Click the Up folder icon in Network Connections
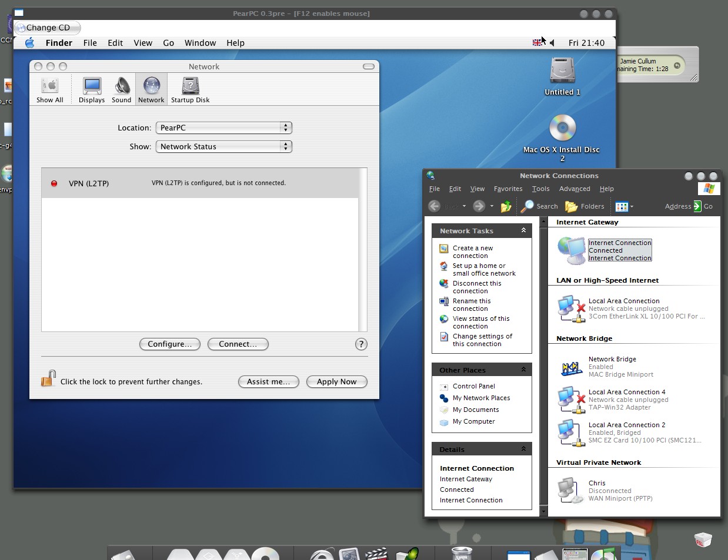728x560 pixels. 506,206
